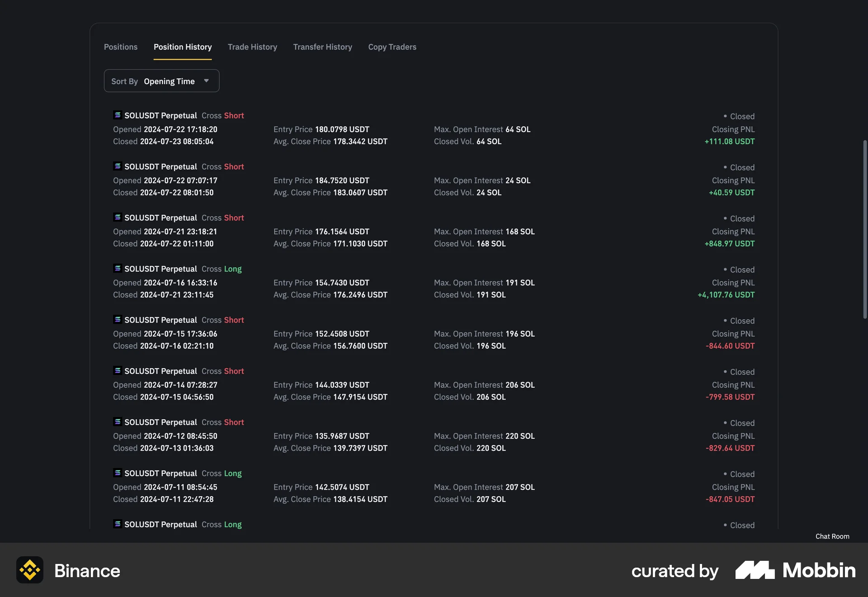Screen dimensions: 868x597
Task: Click the icon next to the 2024-07-14 Short position
Action: pos(118,370)
